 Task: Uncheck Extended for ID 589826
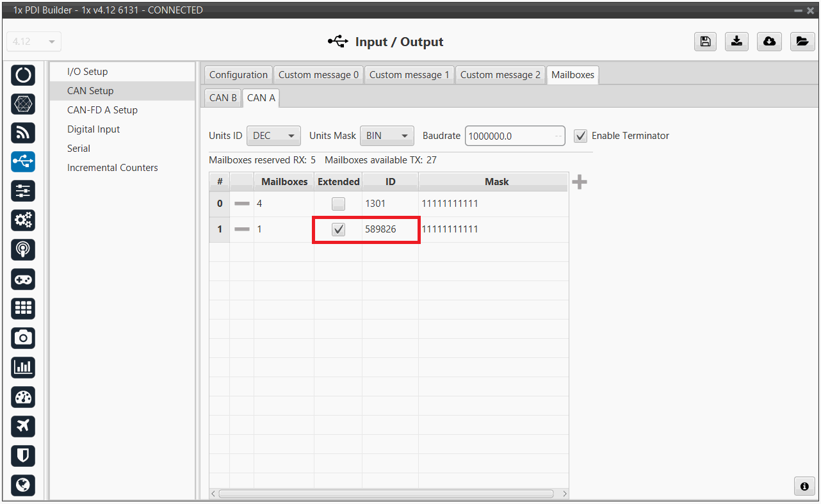point(338,229)
